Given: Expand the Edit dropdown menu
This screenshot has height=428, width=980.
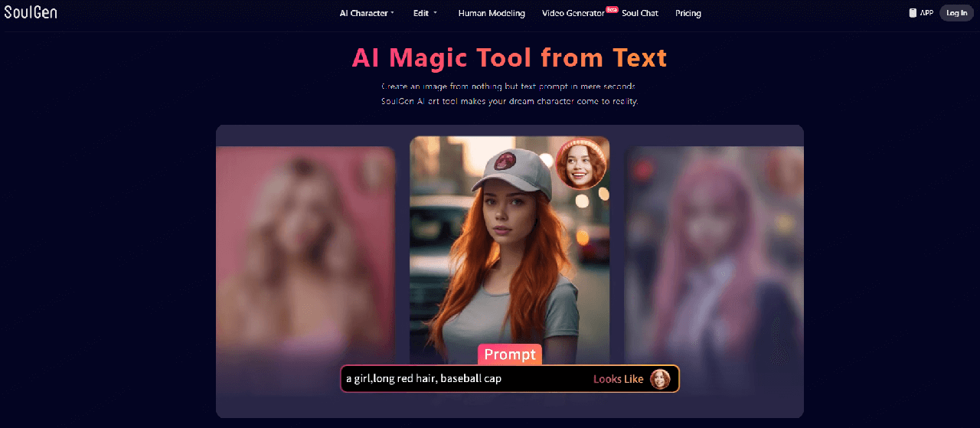Looking at the screenshot, I should pyautogui.click(x=425, y=13).
